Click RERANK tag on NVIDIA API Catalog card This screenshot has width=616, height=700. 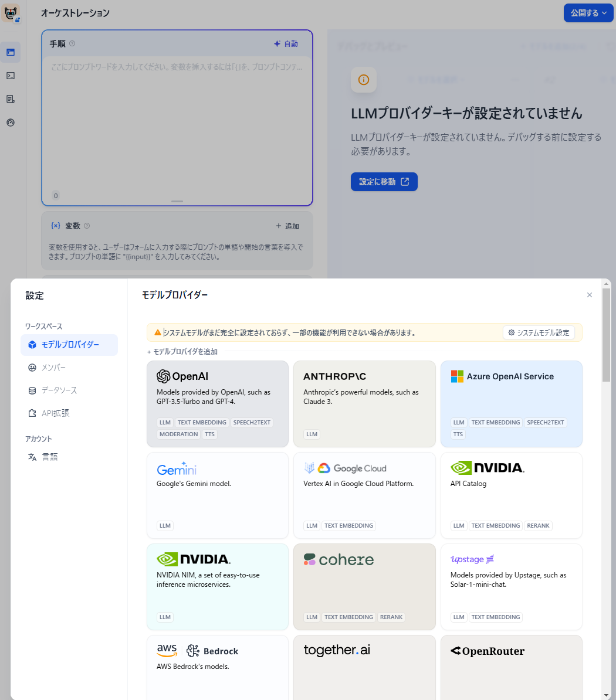539,525
